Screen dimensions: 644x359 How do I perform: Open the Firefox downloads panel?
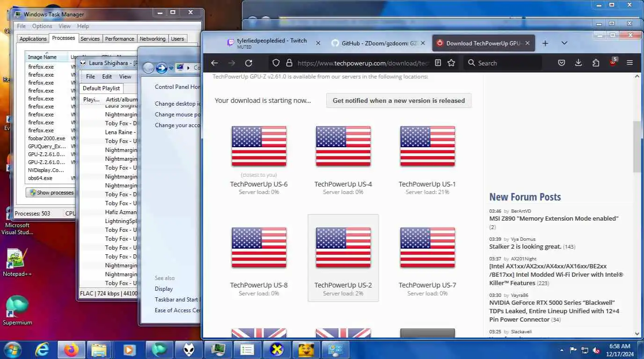click(578, 63)
